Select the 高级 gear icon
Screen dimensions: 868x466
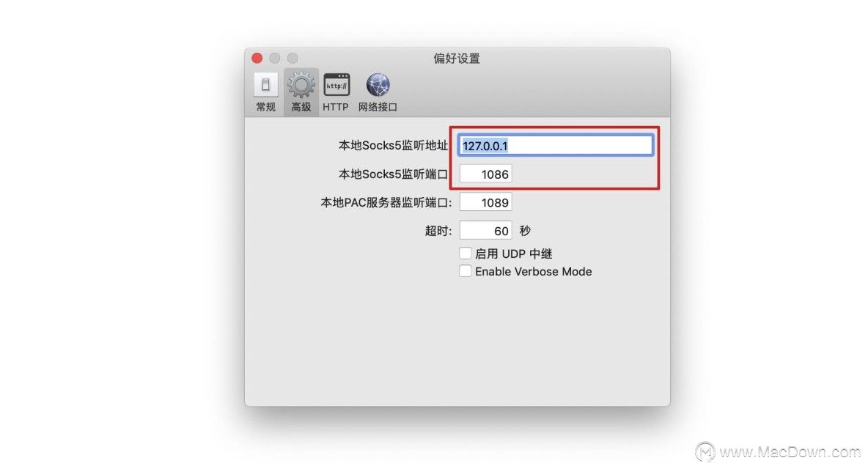pos(301,85)
